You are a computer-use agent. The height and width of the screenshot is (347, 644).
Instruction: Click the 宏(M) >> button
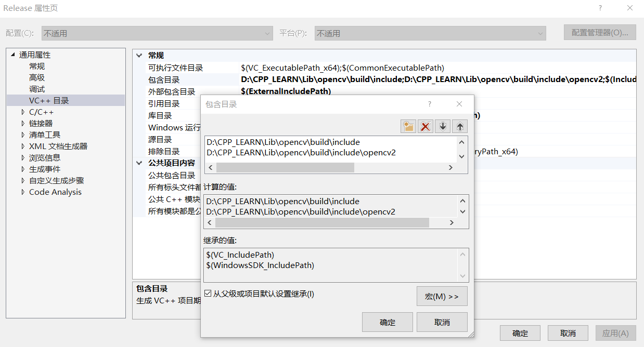(442, 296)
